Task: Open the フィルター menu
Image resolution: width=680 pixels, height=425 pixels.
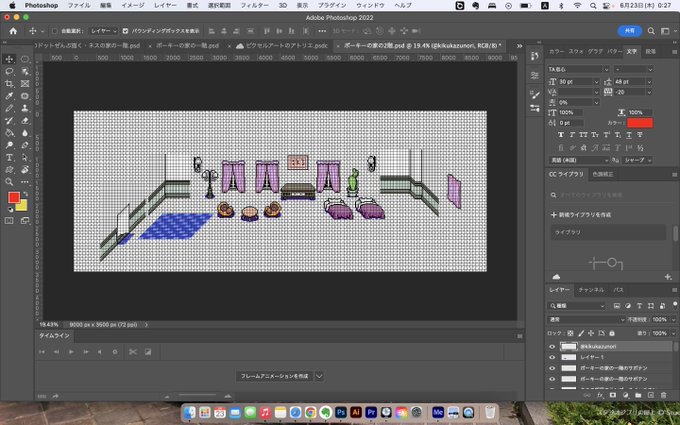Action: [x=254, y=5]
